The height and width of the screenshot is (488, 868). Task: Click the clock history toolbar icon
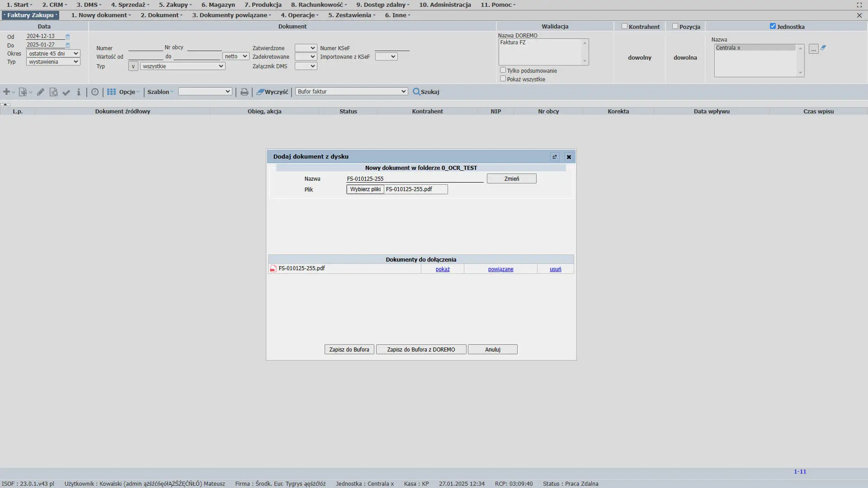[x=95, y=92]
